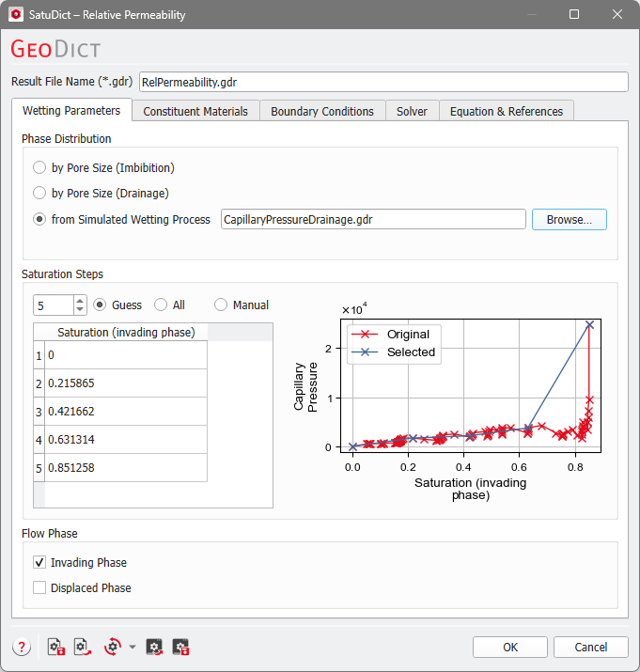Select from Simulated Wetting Process option
640x672 pixels.
coord(122,219)
